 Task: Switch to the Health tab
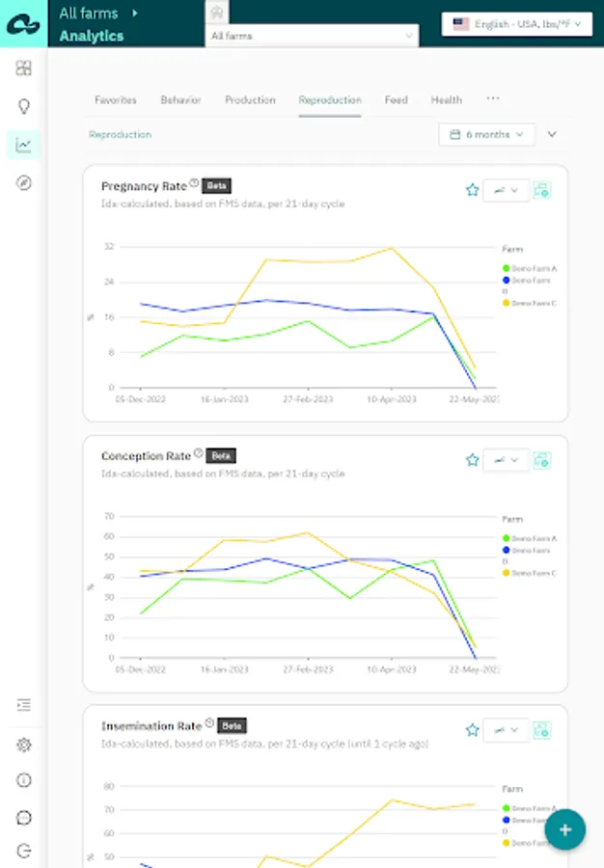point(446,100)
